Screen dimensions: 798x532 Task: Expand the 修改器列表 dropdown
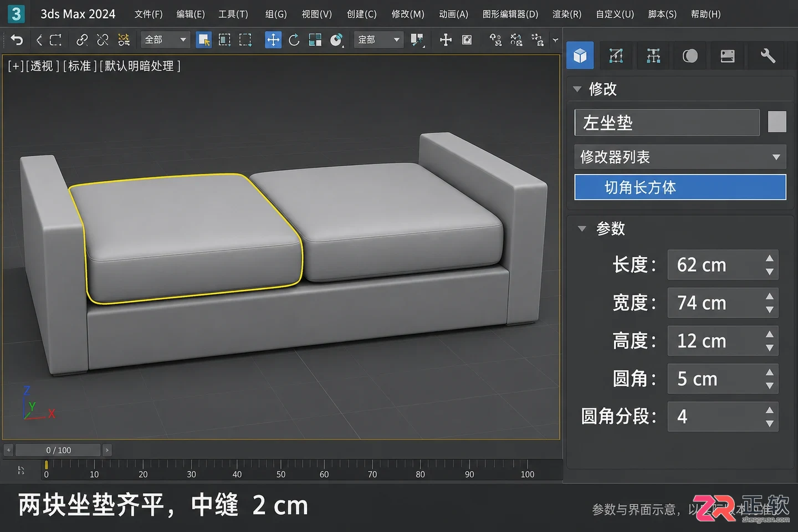[681, 157]
